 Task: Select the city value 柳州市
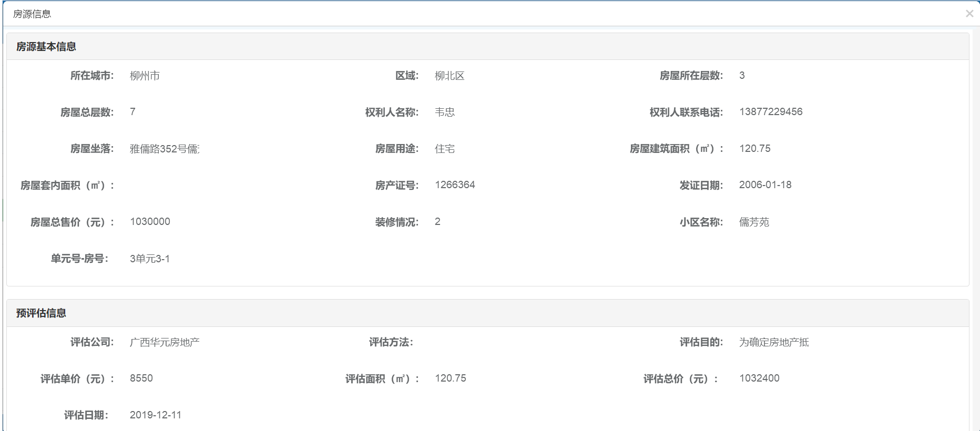145,76
